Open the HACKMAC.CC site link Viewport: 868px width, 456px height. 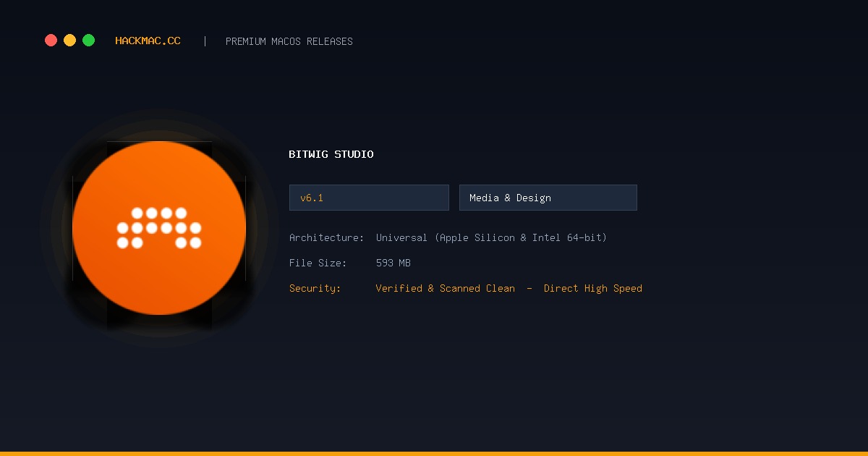148,41
